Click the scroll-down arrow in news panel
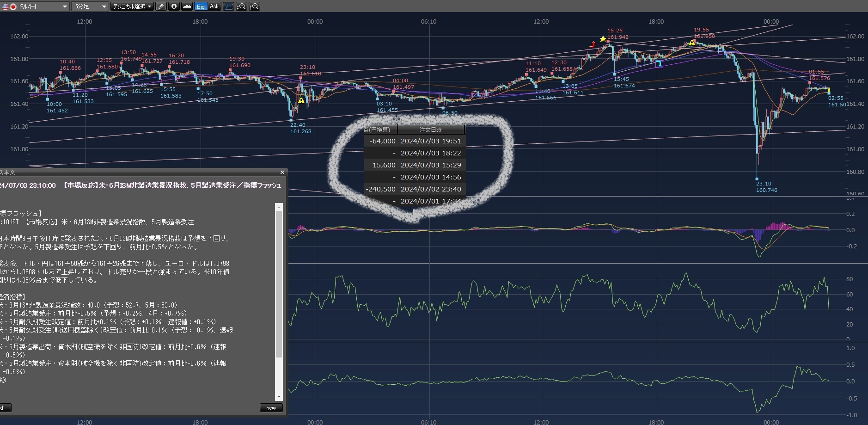 [x=279, y=397]
